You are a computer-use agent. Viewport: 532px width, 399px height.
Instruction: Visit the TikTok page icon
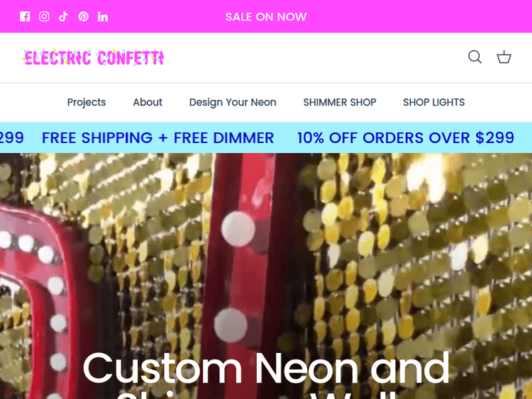pos(63,16)
